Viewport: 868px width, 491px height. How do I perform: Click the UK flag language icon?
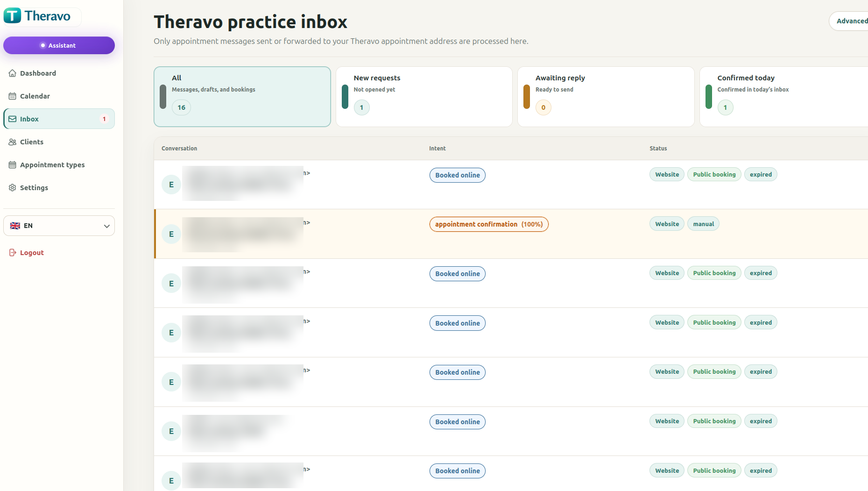tap(15, 226)
